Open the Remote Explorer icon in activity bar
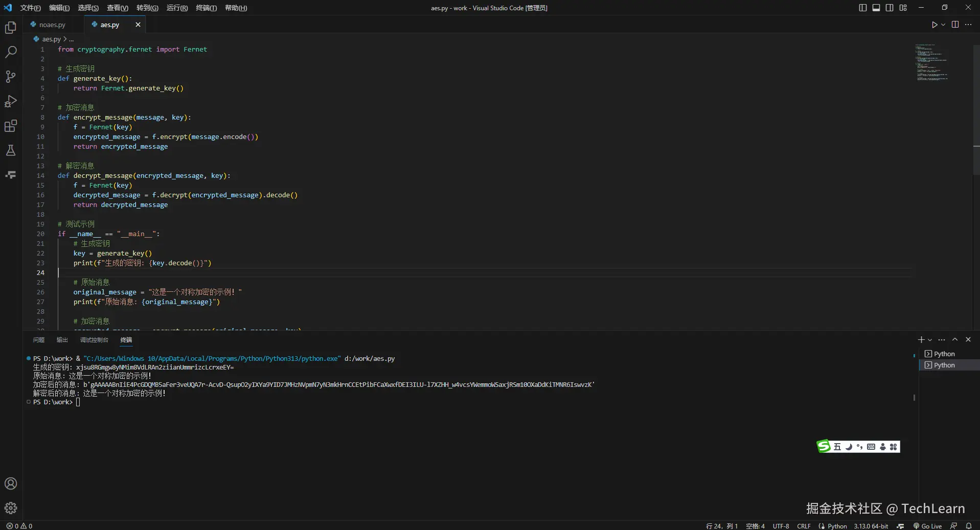 11,175
